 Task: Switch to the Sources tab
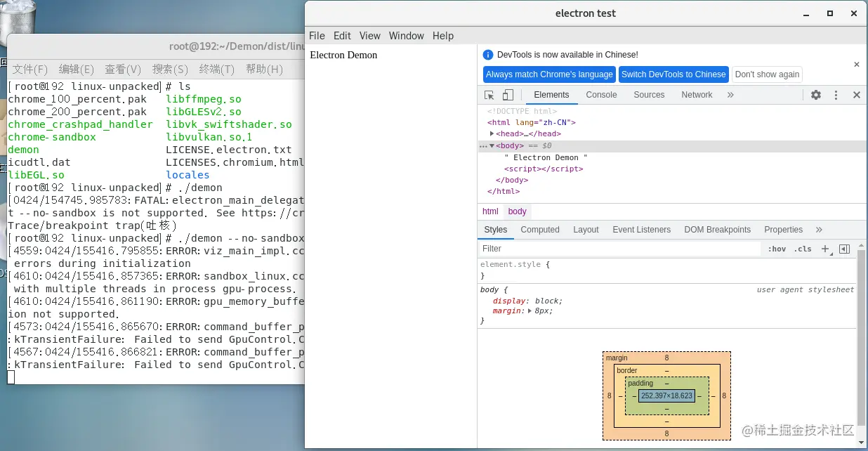tap(649, 95)
